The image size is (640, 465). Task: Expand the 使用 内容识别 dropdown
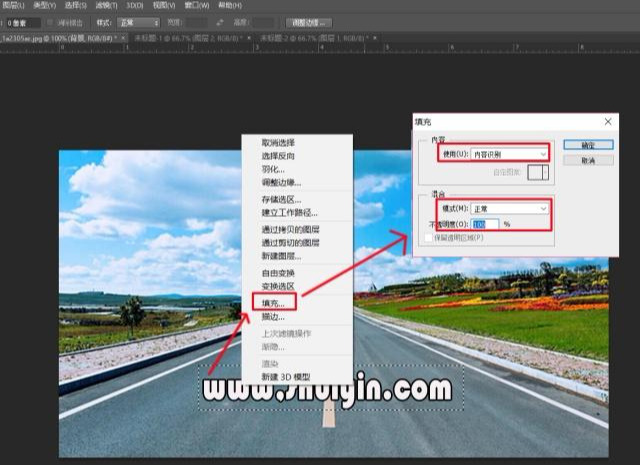coord(509,154)
